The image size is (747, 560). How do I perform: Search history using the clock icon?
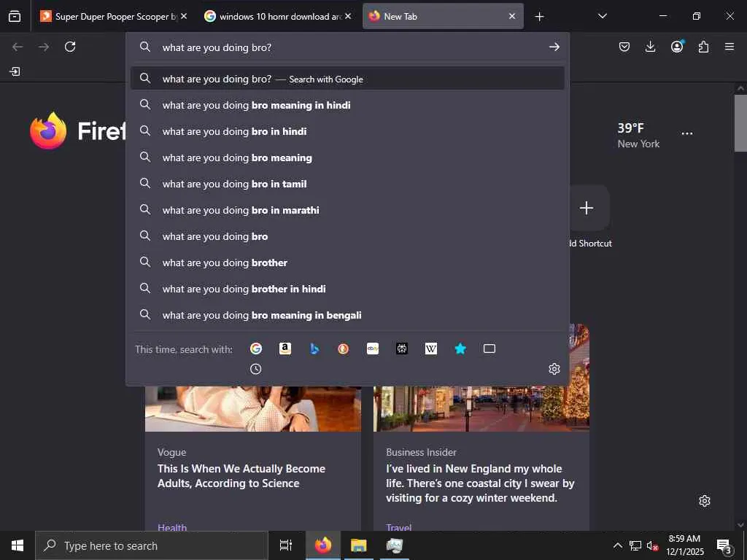click(256, 368)
